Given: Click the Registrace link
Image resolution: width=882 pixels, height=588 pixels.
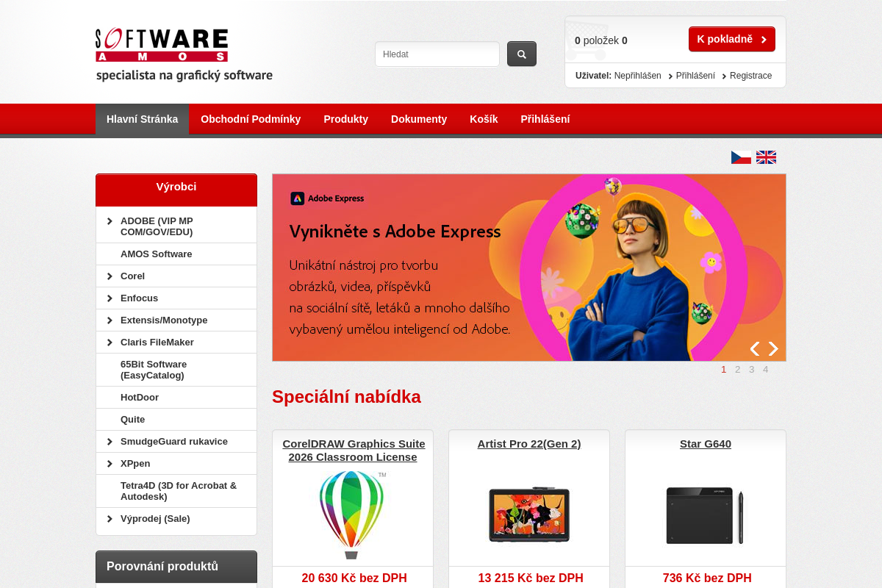Looking at the screenshot, I should point(750,76).
